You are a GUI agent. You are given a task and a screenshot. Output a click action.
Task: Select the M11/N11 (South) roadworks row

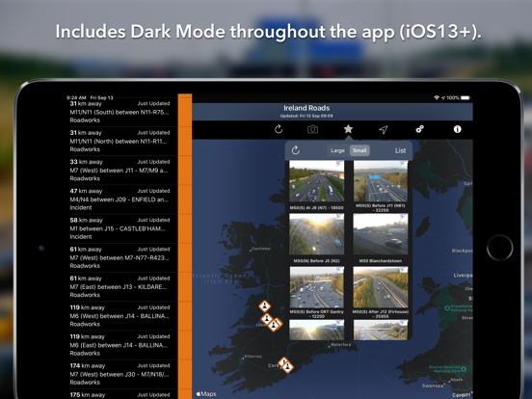pos(122,112)
